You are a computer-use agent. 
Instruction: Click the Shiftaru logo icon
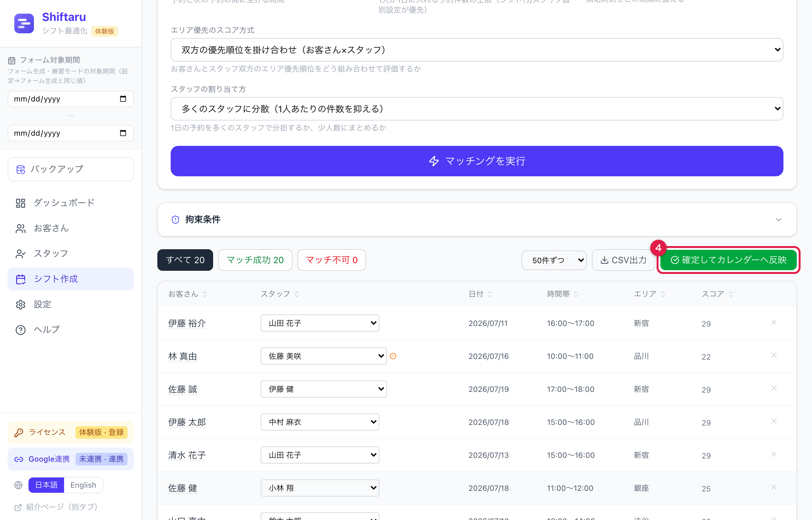[x=24, y=23]
